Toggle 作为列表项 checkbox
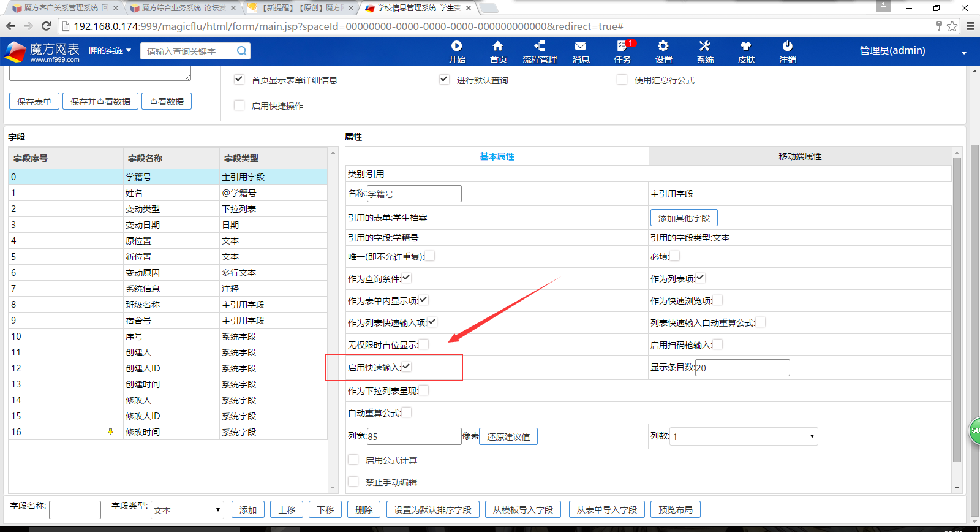Image resolution: width=980 pixels, height=532 pixels. 701,278
